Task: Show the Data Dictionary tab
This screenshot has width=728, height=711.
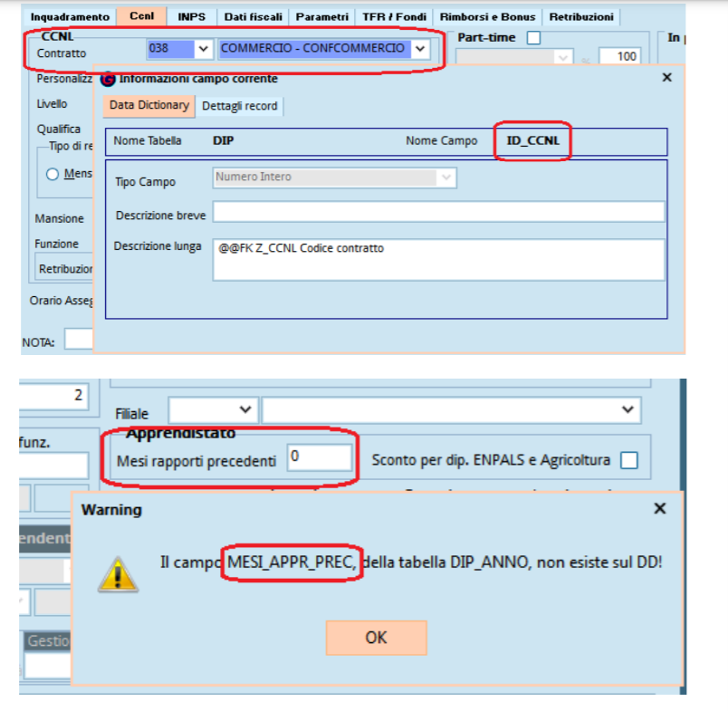Action: 149,105
